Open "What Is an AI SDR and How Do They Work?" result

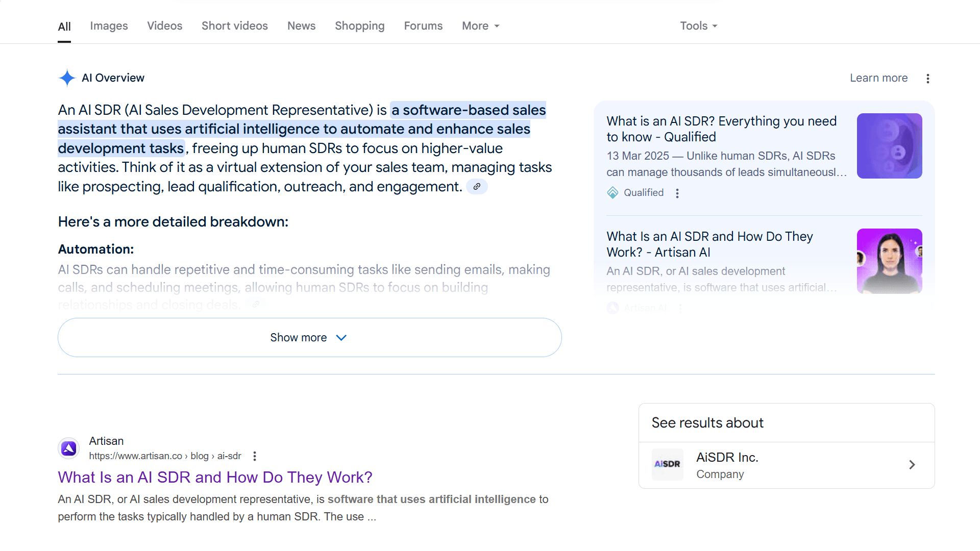click(215, 477)
